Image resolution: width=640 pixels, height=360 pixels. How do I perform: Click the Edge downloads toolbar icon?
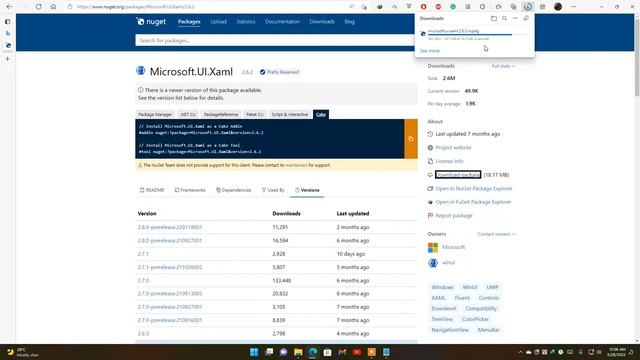click(x=528, y=7)
